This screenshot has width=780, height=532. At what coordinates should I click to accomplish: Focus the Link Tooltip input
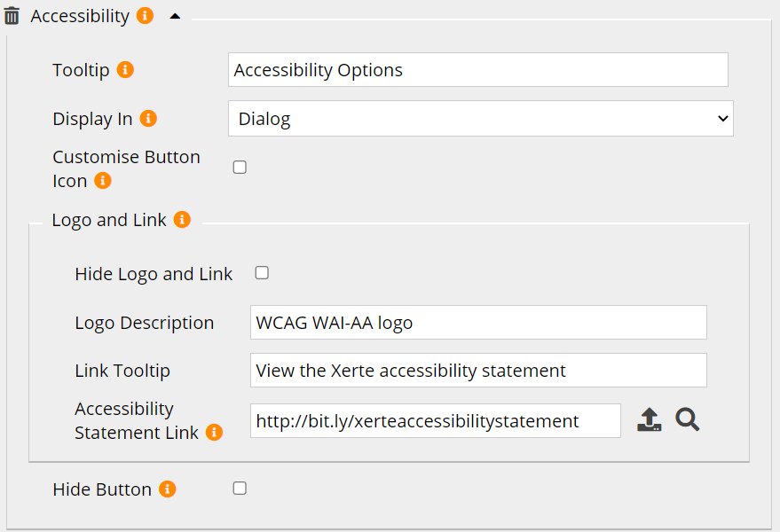pyautogui.click(x=478, y=371)
